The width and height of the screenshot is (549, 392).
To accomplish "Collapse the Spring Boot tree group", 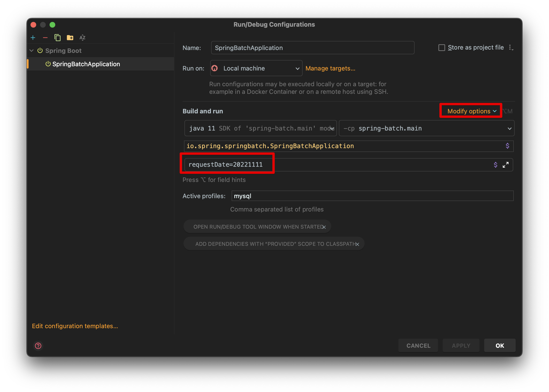I will pos(32,51).
